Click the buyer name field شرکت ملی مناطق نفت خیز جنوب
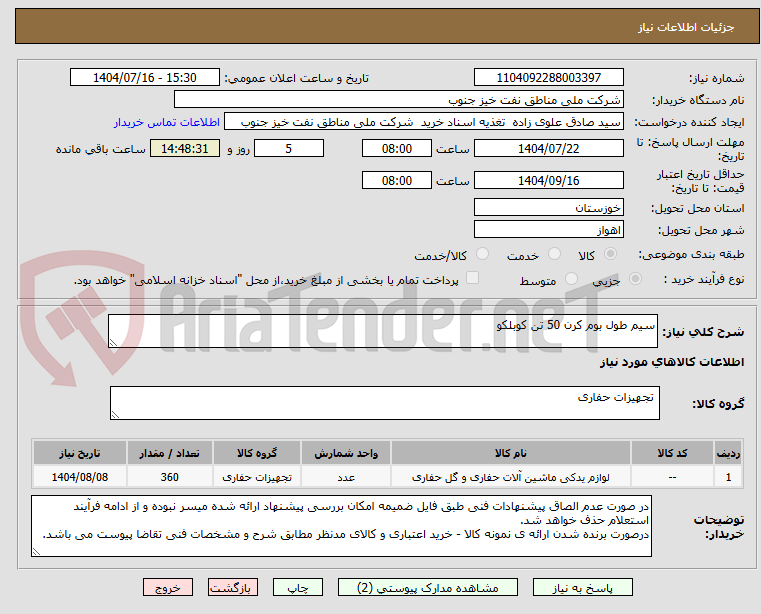The width and height of the screenshot is (761, 614). 398,100
